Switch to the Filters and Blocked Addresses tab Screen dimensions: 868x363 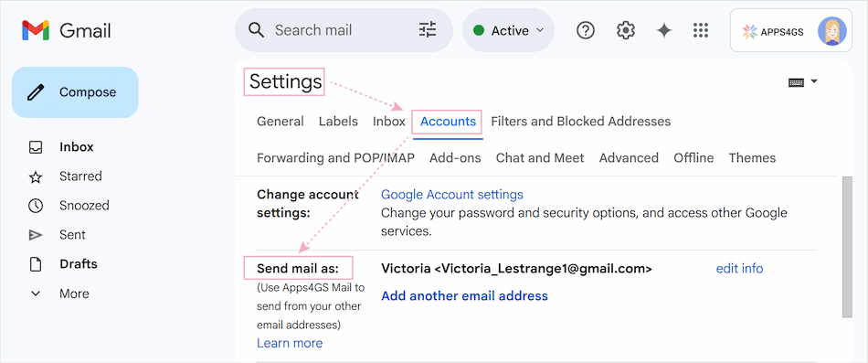pyautogui.click(x=581, y=122)
